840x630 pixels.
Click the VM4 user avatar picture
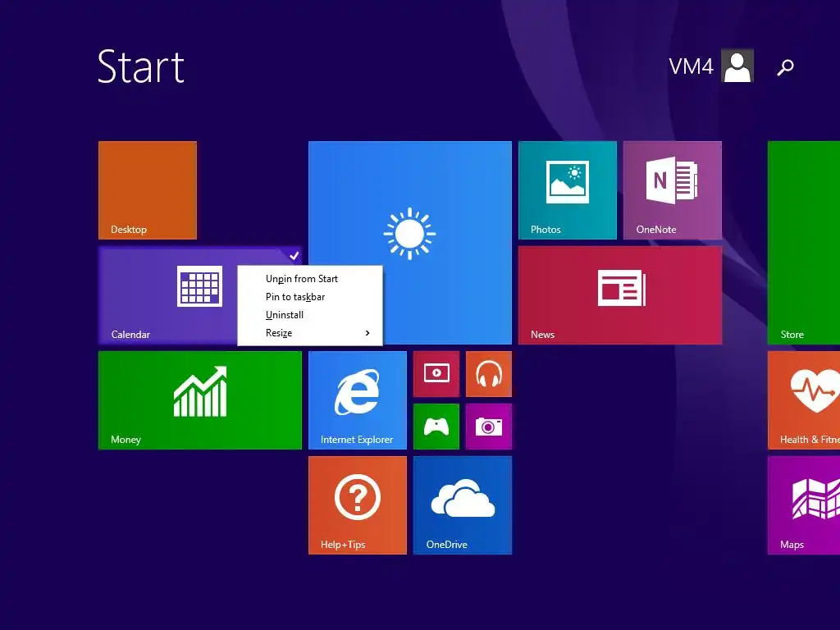737,66
